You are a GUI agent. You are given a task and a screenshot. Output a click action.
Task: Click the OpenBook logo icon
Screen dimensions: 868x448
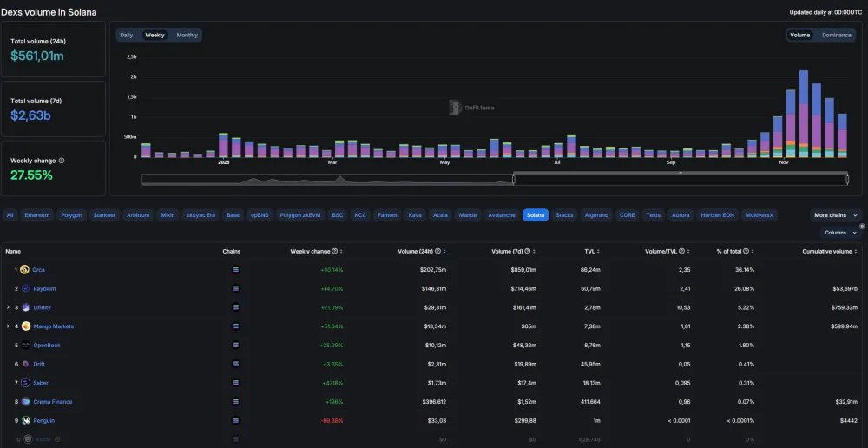point(25,345)
